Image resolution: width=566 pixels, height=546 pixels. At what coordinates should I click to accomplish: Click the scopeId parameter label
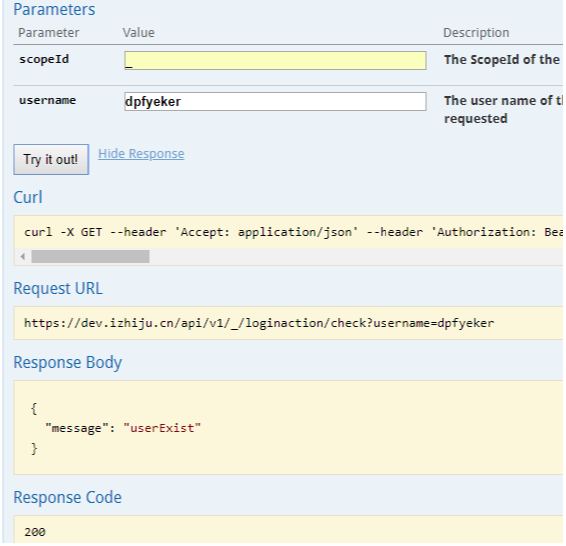pos(44,59)
